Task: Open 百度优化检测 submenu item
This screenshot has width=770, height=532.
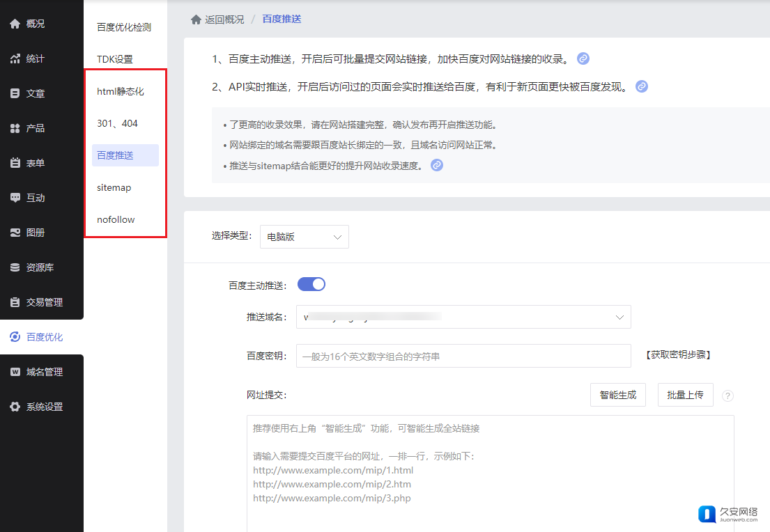Action: [x=124, y=27]
